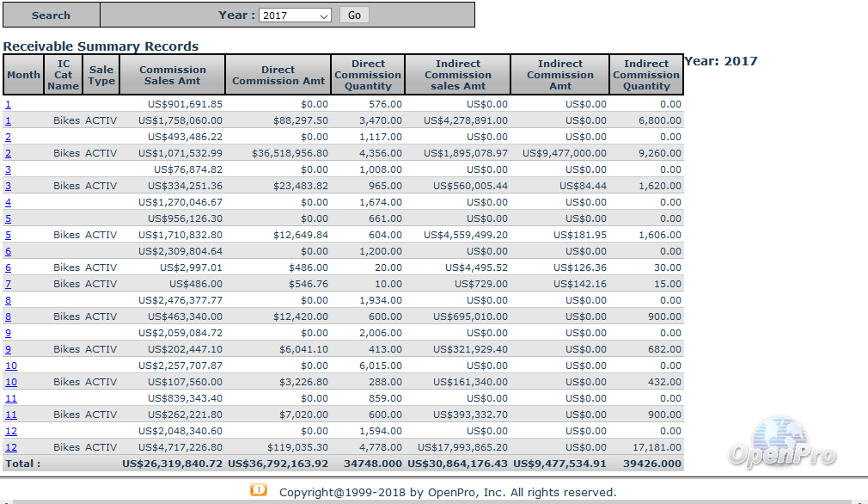This screenshot has width=868, height=504.
Task: Open month 11 link in Bikes row
Action: click(x=11, y=415)
